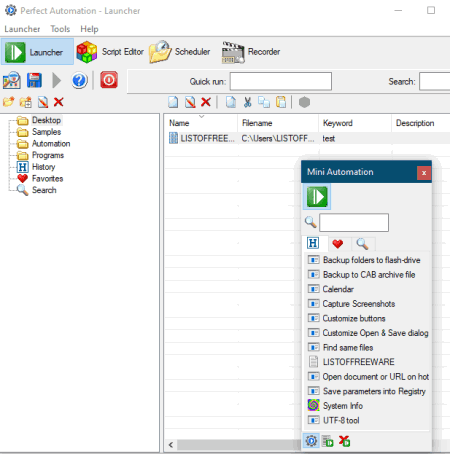Image resolution: width=450 pixels, height=454 pixels.
Task: Click the scissors cut icon
Action: 247,102
